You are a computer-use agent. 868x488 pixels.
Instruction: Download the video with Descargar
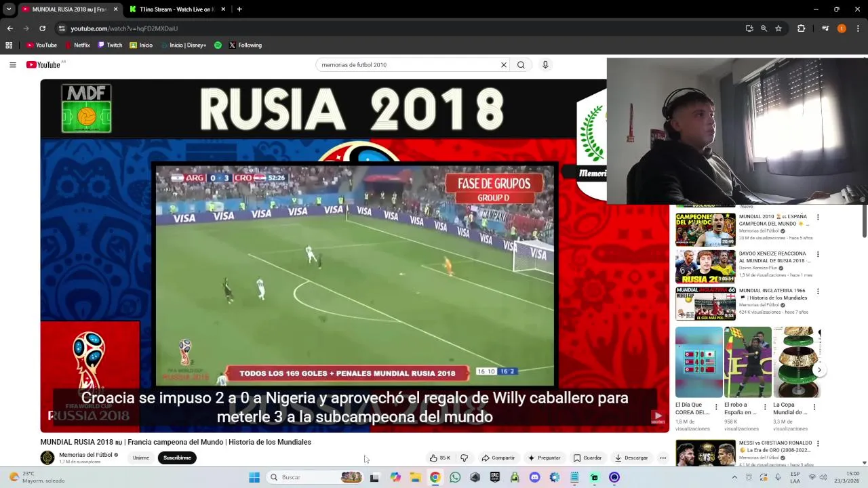tap(631, 458)
